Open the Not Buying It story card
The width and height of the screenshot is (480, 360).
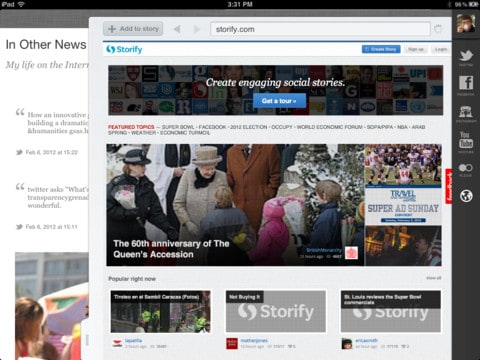(x=276, y=311)
